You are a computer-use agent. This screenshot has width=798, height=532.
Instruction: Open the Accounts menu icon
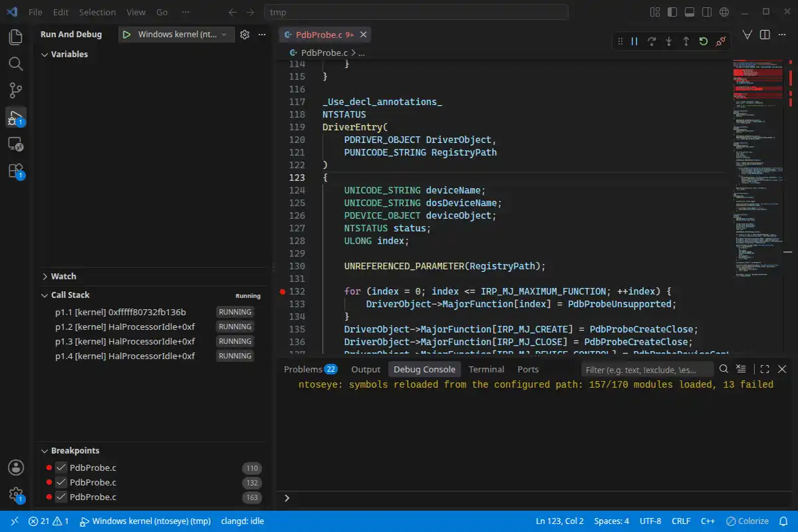16,467
